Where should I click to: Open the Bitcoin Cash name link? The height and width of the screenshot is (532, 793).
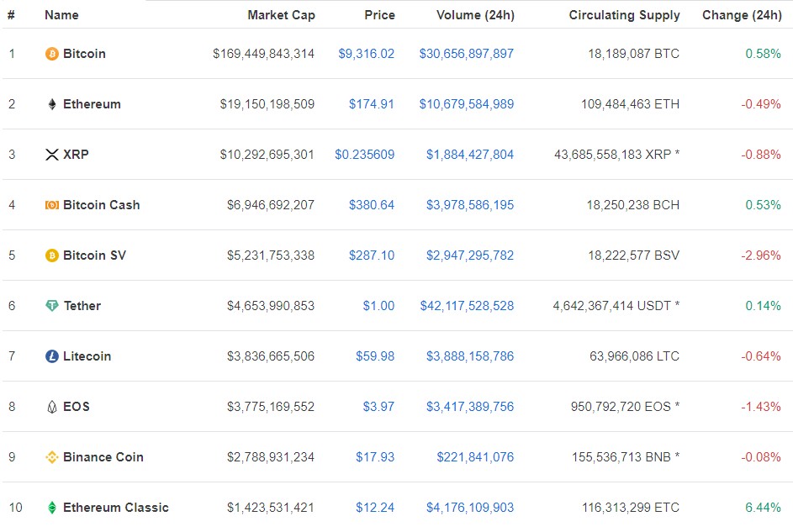click(102, 205)
